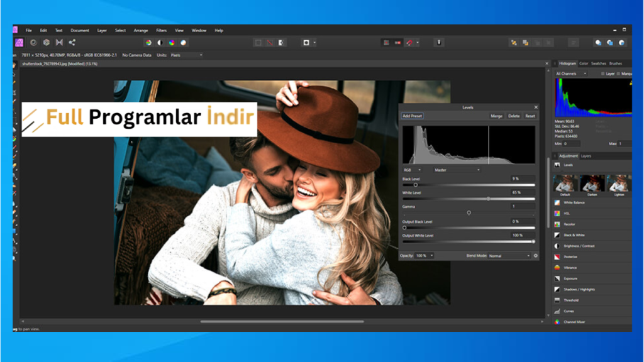
Task: Apply Auto Levels from toolbar
Action: tap(148, 43)
